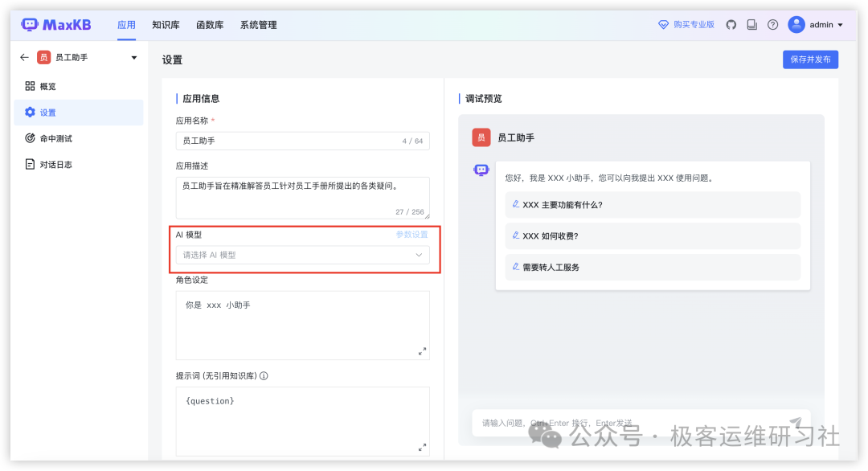This screenshot has height=471, width=868.
Task: Go to 命中测试 in sidebar
Action: click(x=56, y=138)
